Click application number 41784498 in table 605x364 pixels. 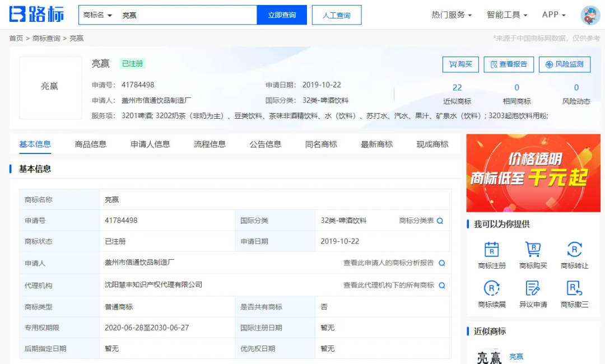coord(121,221)
